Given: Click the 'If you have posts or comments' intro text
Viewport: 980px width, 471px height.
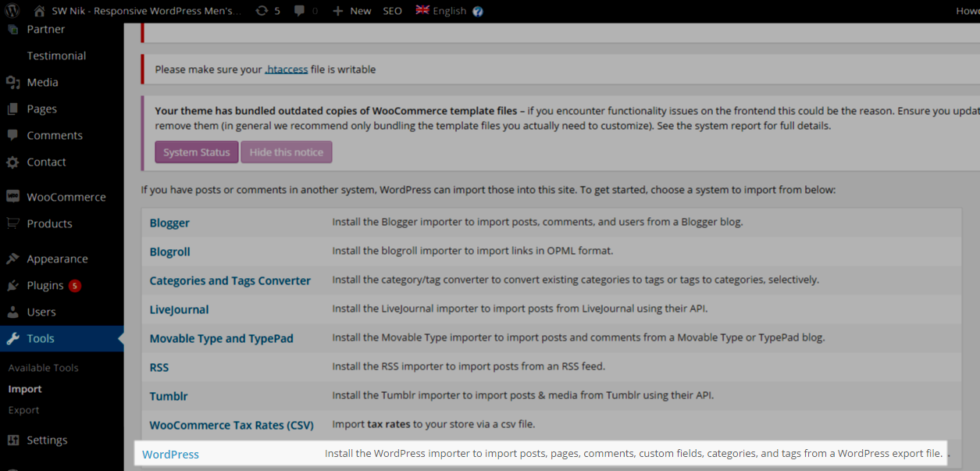Looking at the screenshot, I should tap(488, 190).
